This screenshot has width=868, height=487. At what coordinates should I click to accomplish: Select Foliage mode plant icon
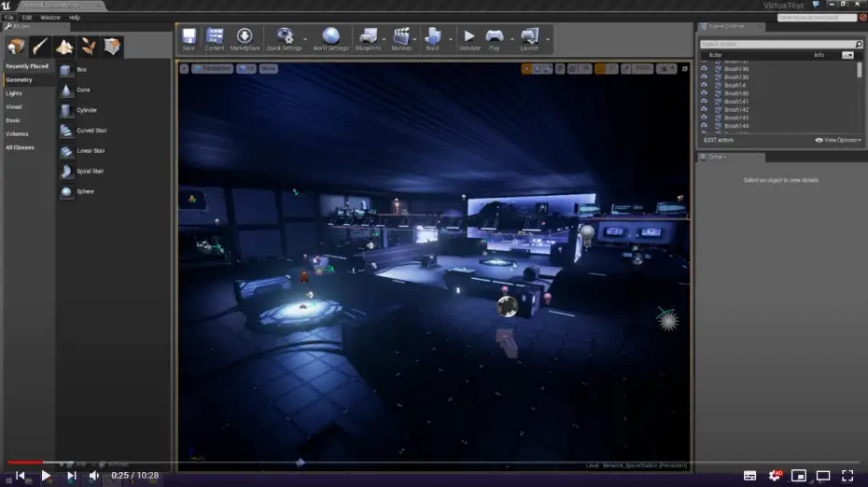tap(88, 47)
